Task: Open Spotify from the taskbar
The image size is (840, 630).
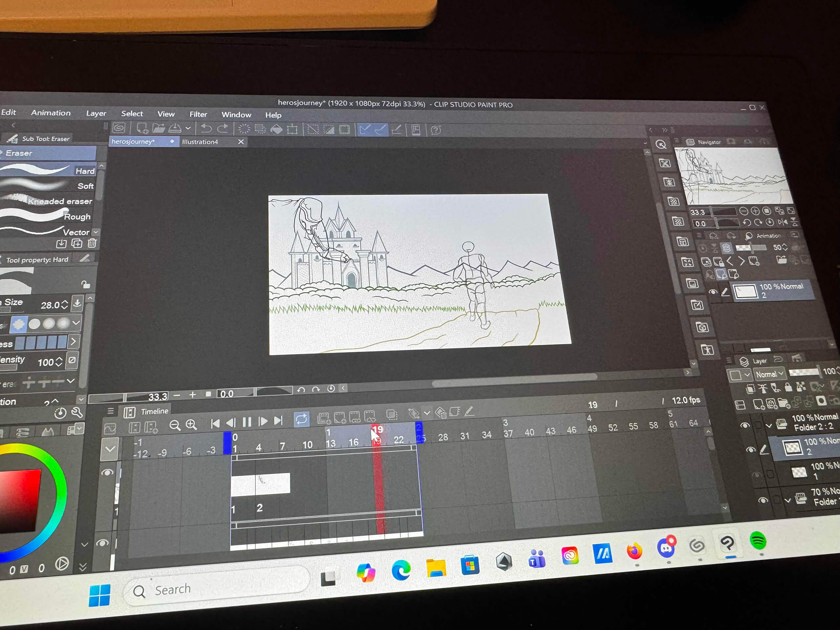Action: tap(758, 541)
